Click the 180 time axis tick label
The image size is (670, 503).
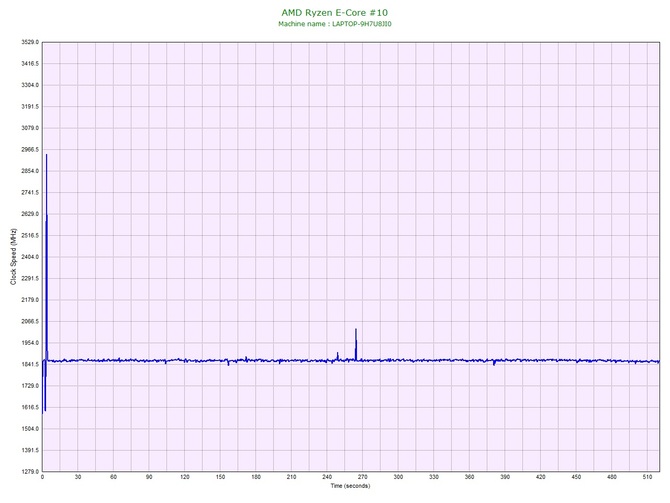tap(256, 477)
